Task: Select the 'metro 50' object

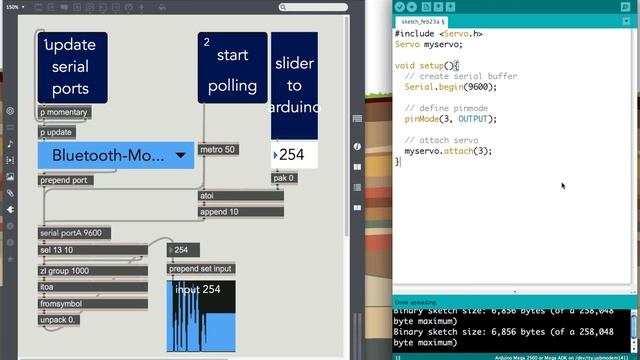Action: coord(218,150)
